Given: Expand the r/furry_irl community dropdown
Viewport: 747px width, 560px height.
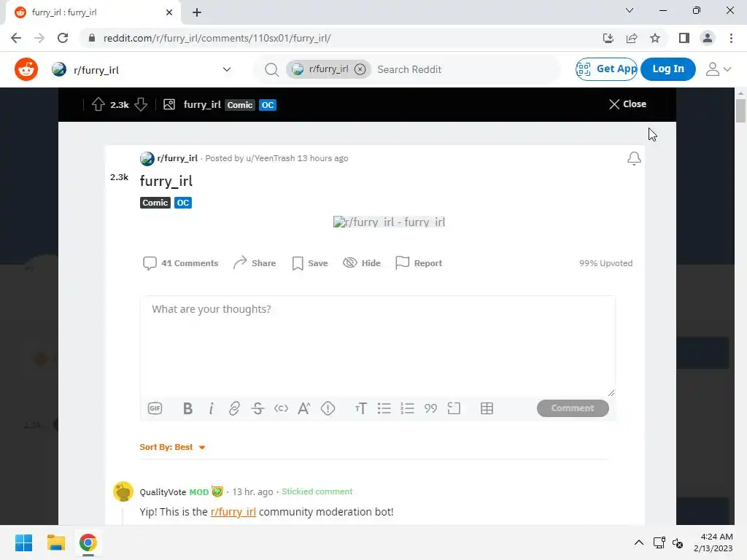Looking at the screenshot, I should click(x=227, y=69).
